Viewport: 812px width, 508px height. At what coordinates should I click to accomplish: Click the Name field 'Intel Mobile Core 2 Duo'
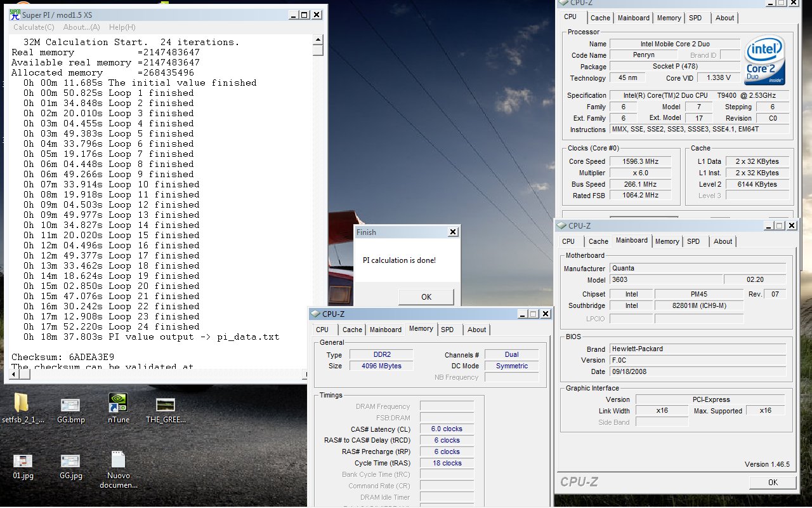tap(675, 44)
